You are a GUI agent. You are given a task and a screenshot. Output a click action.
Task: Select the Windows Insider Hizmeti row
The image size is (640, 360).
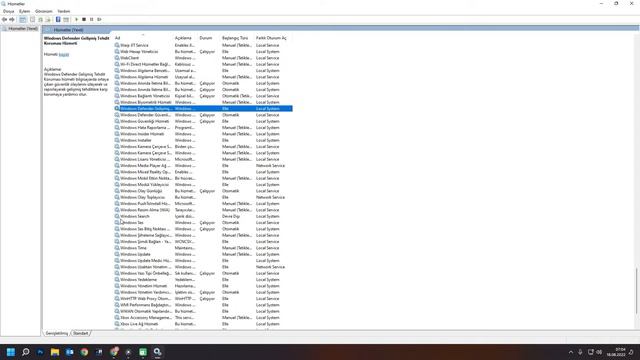click(x=203, y=134)
